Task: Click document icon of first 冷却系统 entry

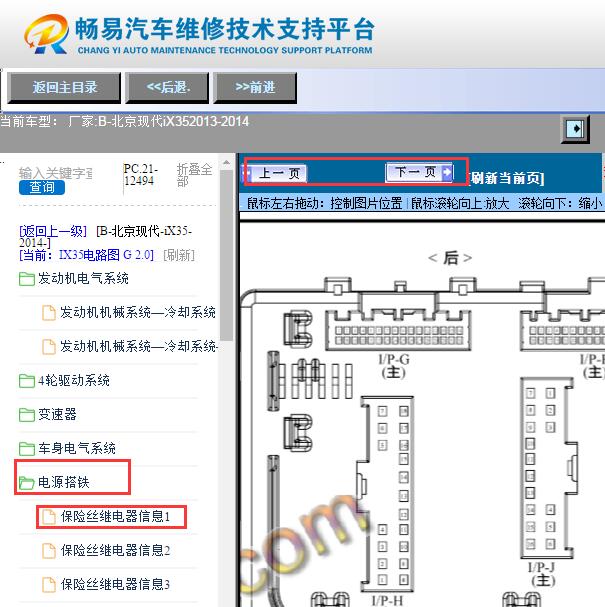Action: click(x=49, y=313)
